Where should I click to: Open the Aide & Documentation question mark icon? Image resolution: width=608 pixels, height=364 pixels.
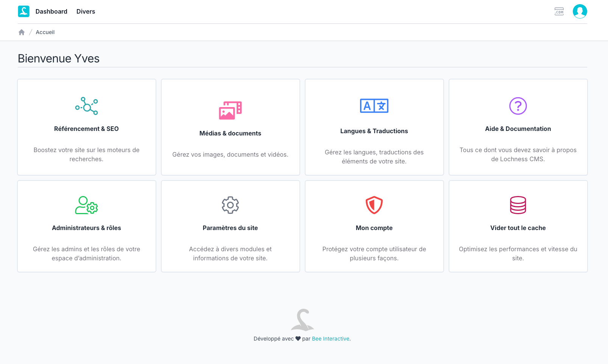(x=518, y=106)
